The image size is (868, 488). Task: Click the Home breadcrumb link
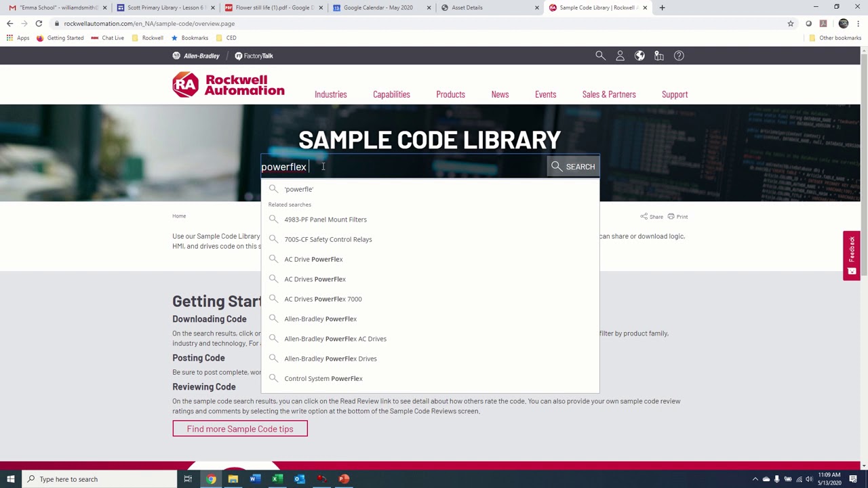point(179,216)
